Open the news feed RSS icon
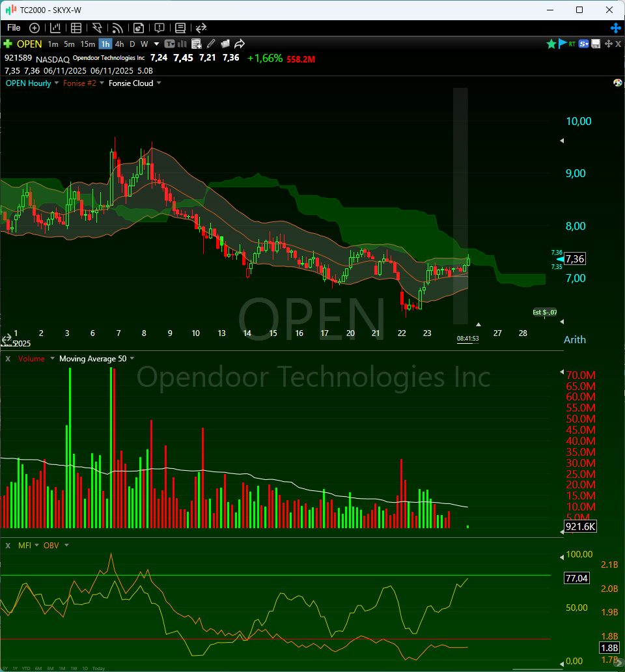625x672 pixels. tap(117, 28)
